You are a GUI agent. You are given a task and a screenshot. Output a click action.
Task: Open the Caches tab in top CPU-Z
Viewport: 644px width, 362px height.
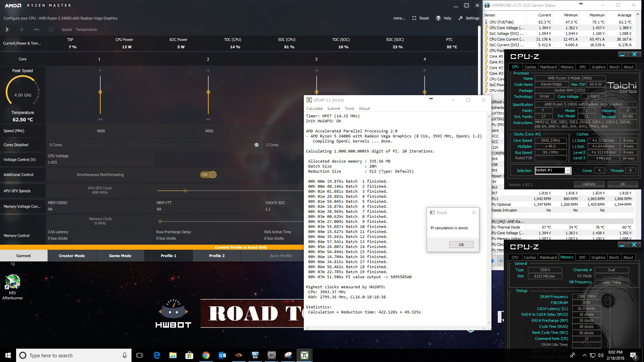530,67
